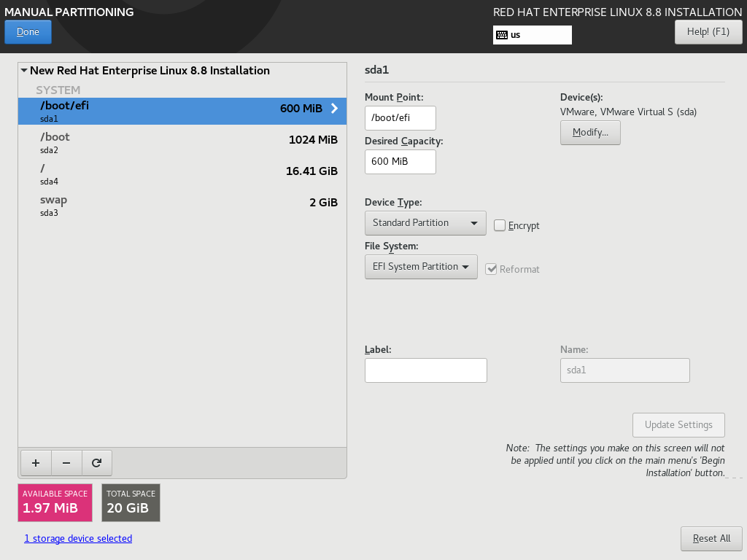Click the chevron arrow on /boot/efi row

334,108
